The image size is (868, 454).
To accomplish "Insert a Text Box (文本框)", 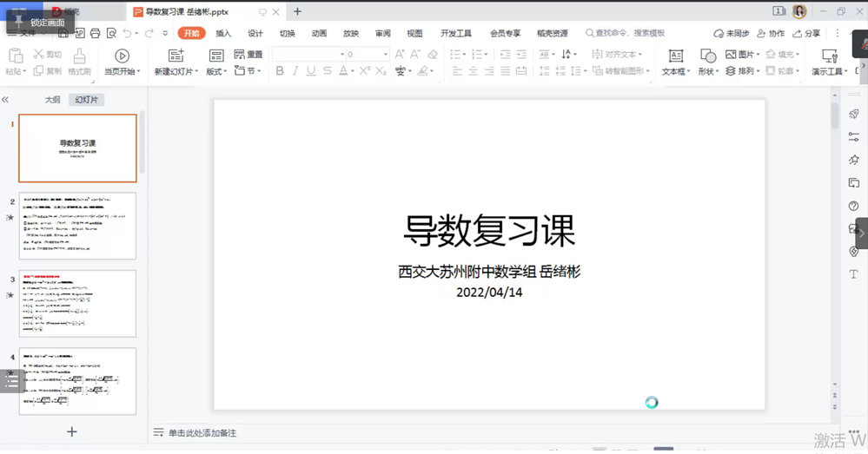I will point(676,62).
